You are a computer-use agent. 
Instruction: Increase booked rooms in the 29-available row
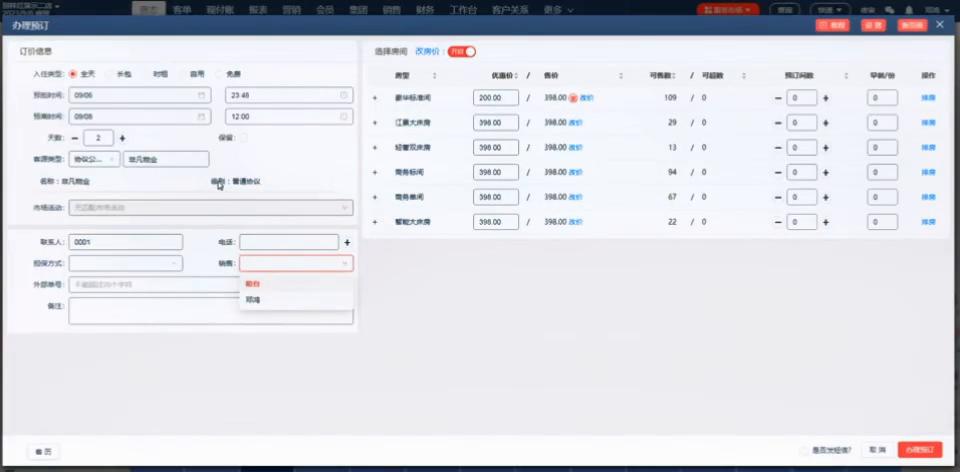825,122
